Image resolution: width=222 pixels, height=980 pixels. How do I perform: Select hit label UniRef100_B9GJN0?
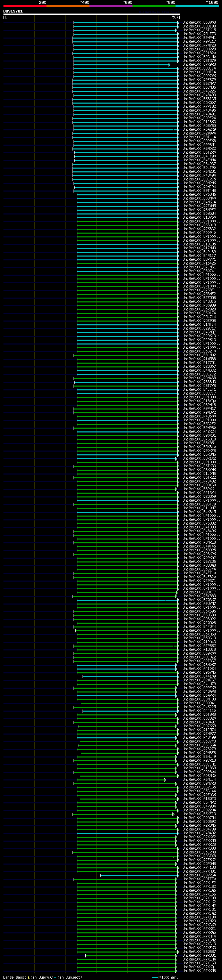point(199,57)
